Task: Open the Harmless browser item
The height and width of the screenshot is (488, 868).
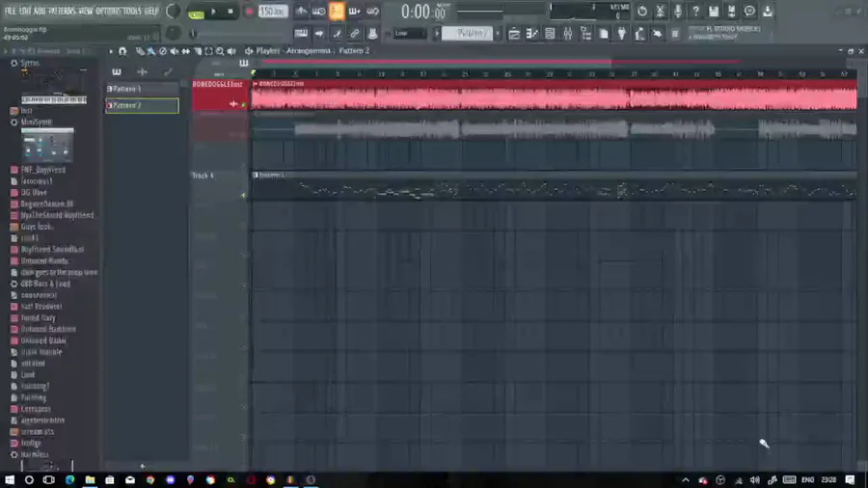Action: 35,454
